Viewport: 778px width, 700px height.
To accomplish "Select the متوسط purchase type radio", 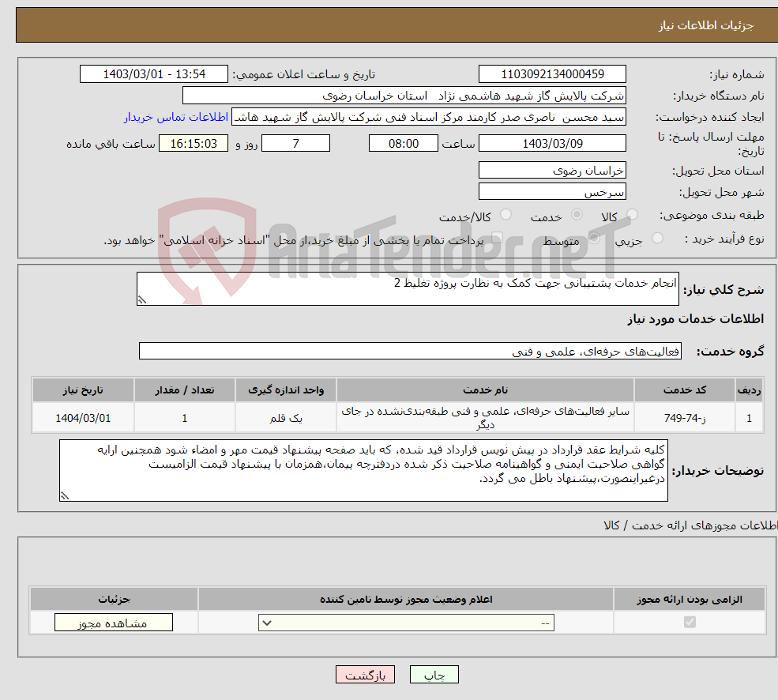I will pos(594,239).
